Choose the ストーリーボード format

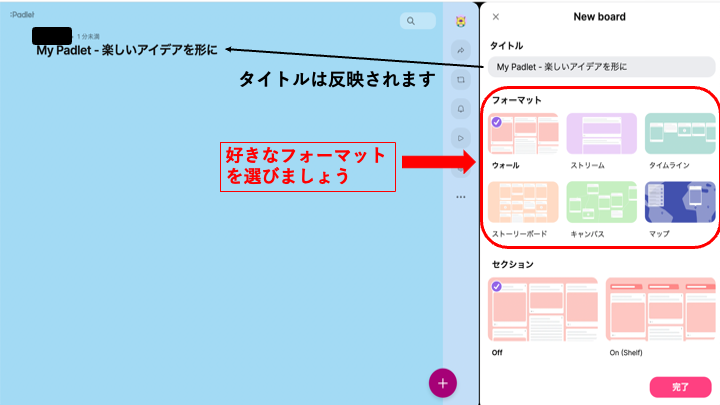tap(522, 202)
